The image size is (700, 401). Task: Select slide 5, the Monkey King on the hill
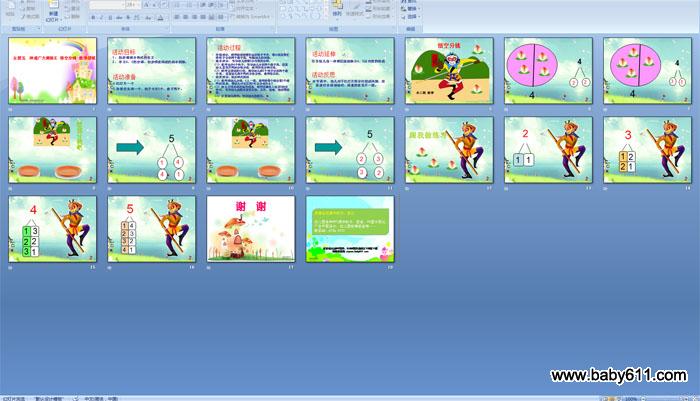coord(449,71)
